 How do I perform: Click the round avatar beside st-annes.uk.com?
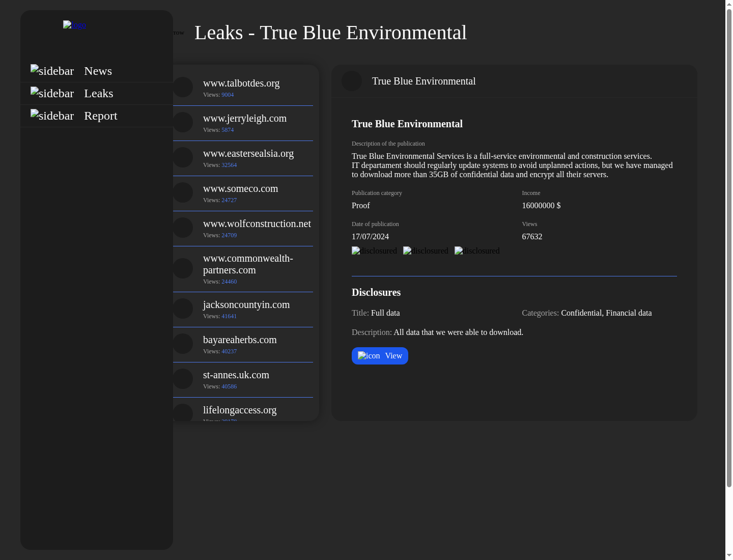click(x=183, y=379)
